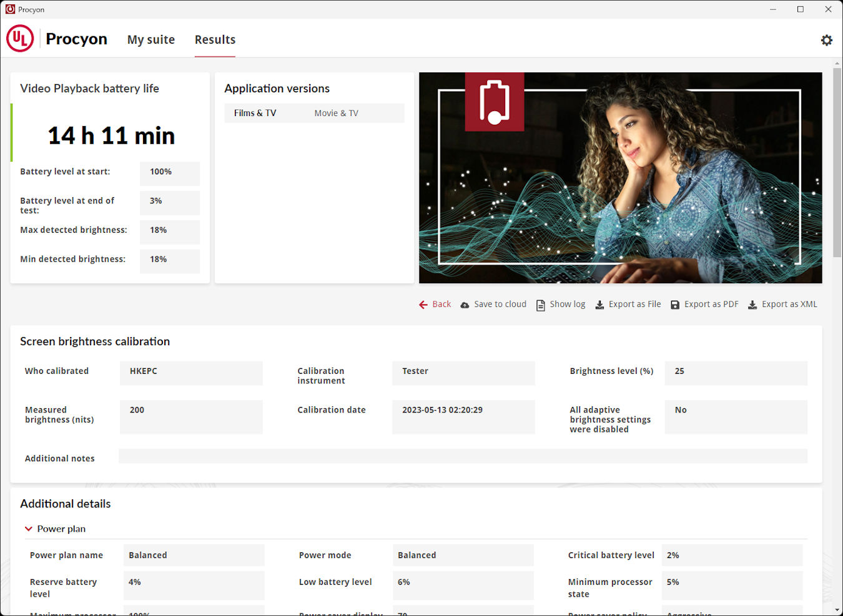Click Calibration date 2023-05-13 02:20:29
This screenshot has width=843, height=616.
pyautogui.click(x=463, y=417)
